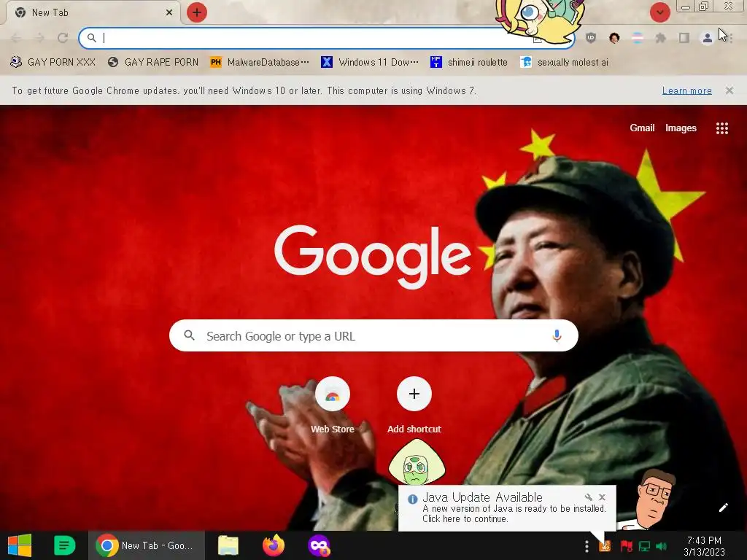
Task: Dismiss the Chrome updates infobar
Action: click(x=729, y=90)
